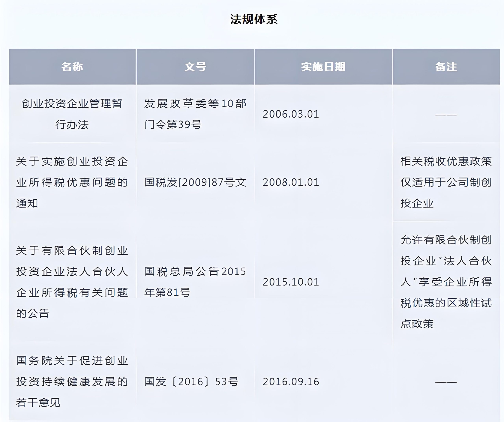Click 国发〔2016〕53号 document number
This screenshot has width=504, height=422.
click(x=191, y=382)
